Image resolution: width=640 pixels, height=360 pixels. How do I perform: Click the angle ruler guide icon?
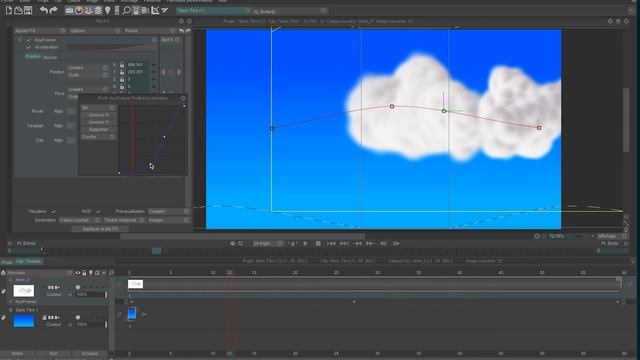[x=155, y=10]
